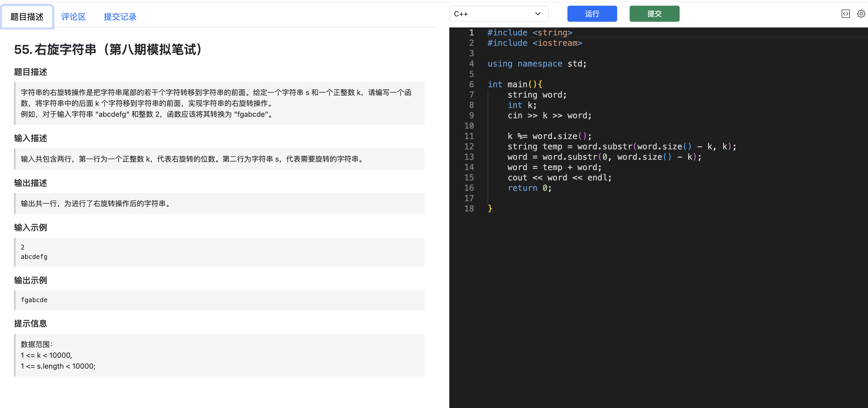Click the problem title 55.右旋字符串
868x408 pixels.
108,49
